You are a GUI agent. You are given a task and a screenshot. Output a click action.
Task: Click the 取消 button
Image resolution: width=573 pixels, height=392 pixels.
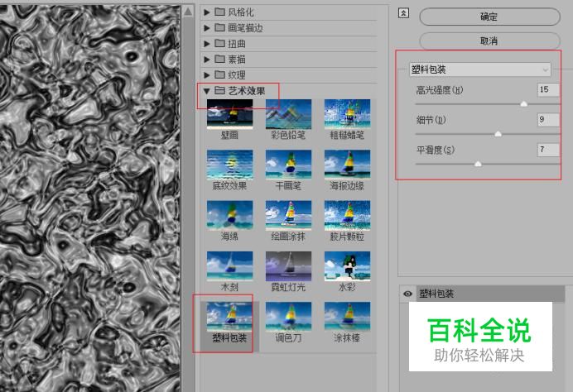(489, 41)
